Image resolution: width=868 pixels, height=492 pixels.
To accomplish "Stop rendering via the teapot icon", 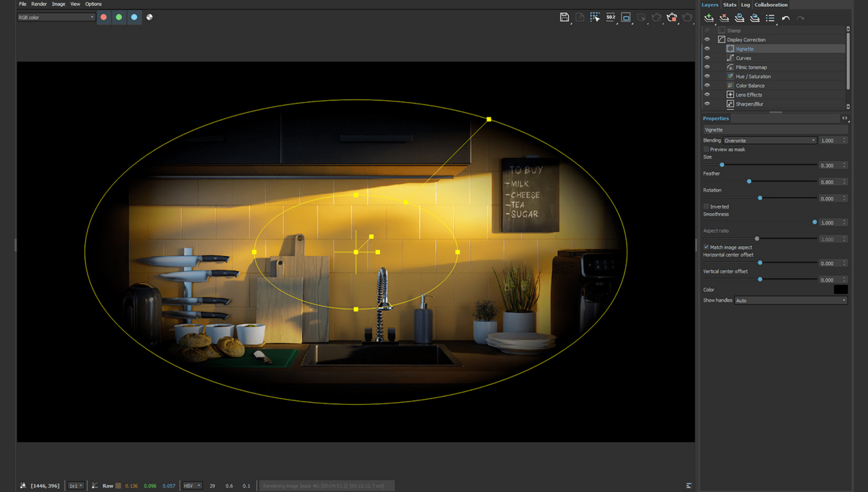I will pyautogui.click(x=672, y=17).
